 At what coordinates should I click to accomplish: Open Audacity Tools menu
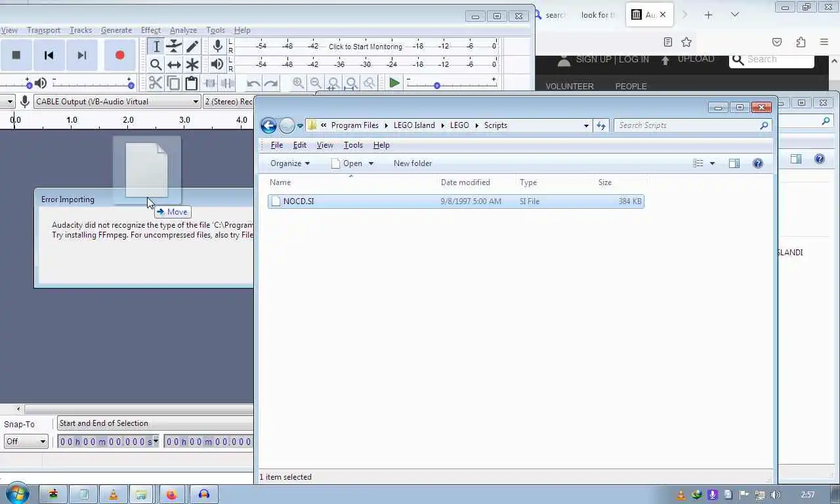(215, 30)
